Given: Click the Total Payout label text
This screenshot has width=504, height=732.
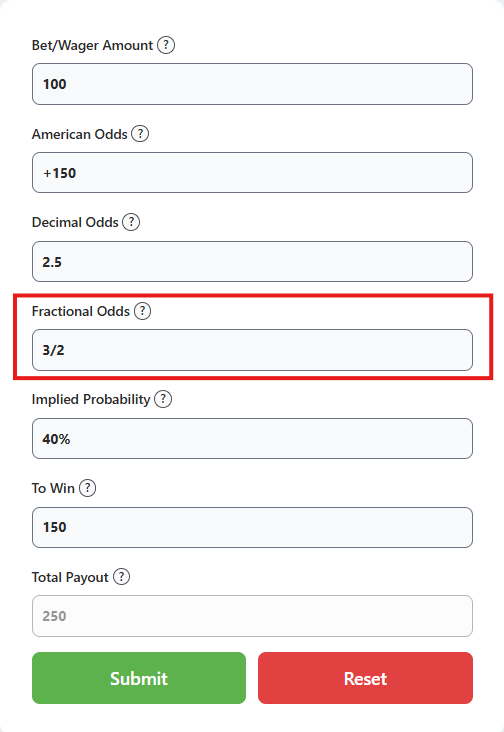Looking at the screenshot, I should pos(70,577).
